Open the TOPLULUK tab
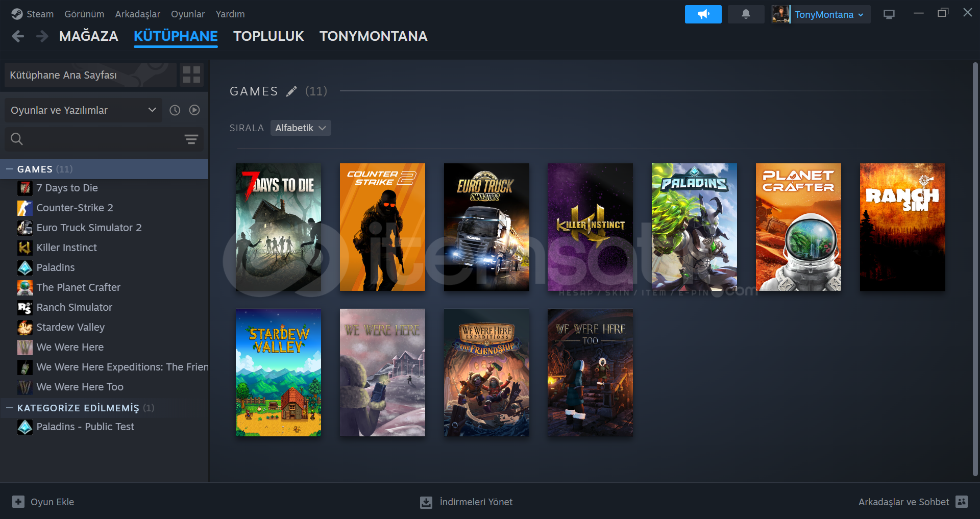The width and height of the screenshot is (980, 519). [268, 36]
